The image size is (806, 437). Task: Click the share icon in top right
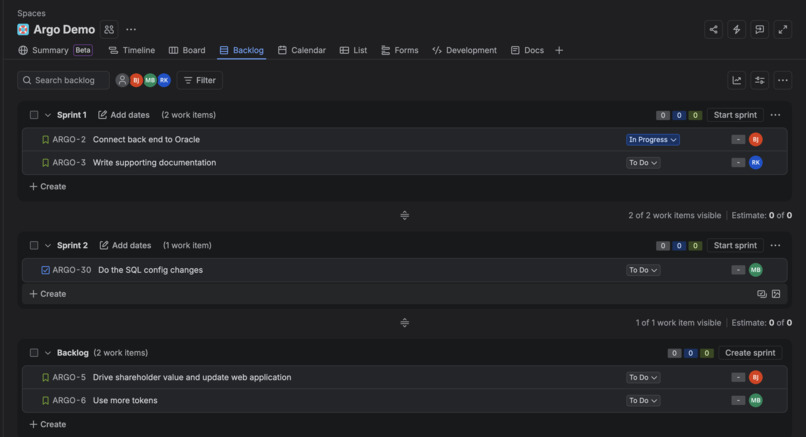point(713,29)
